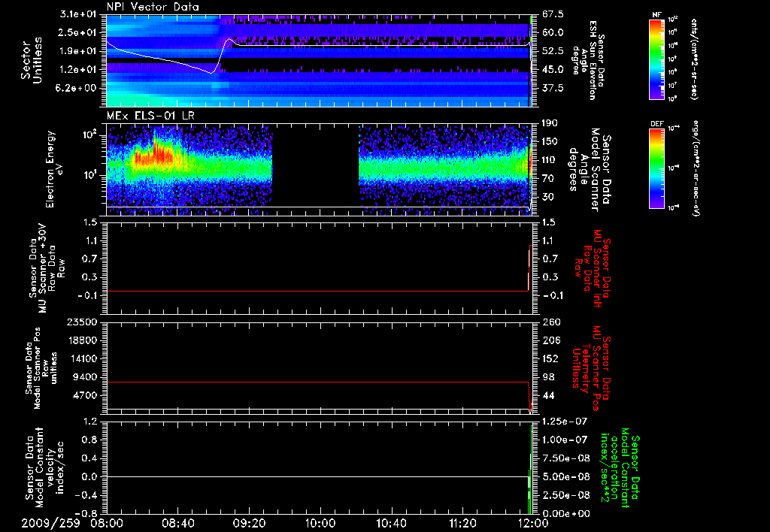Click the 206 telemetry tick label
This screenshot has width=770, height=532.
tap(551, 340)
